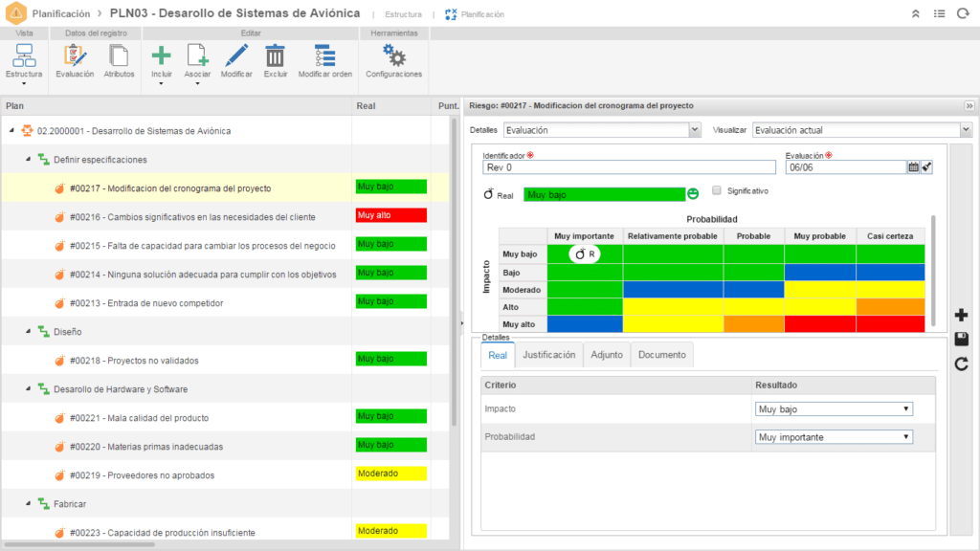Click the Atributos toolbar icon
980x551 pixels.
(119, 59)
